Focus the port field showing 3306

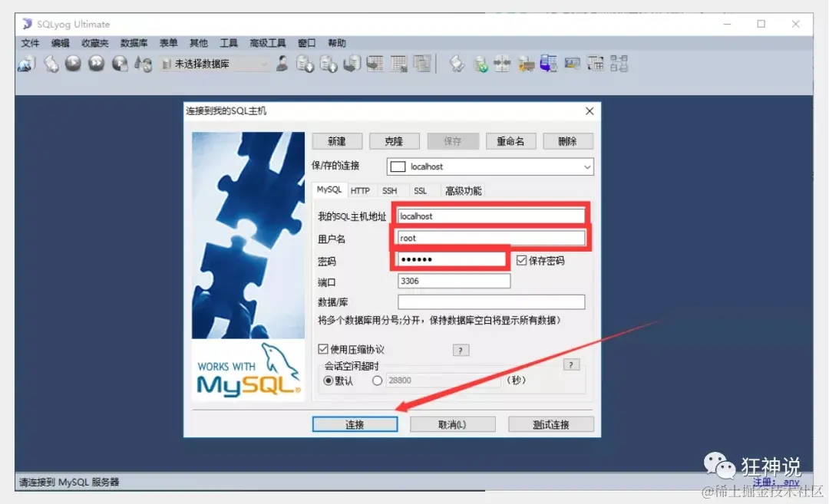(454, 281)
